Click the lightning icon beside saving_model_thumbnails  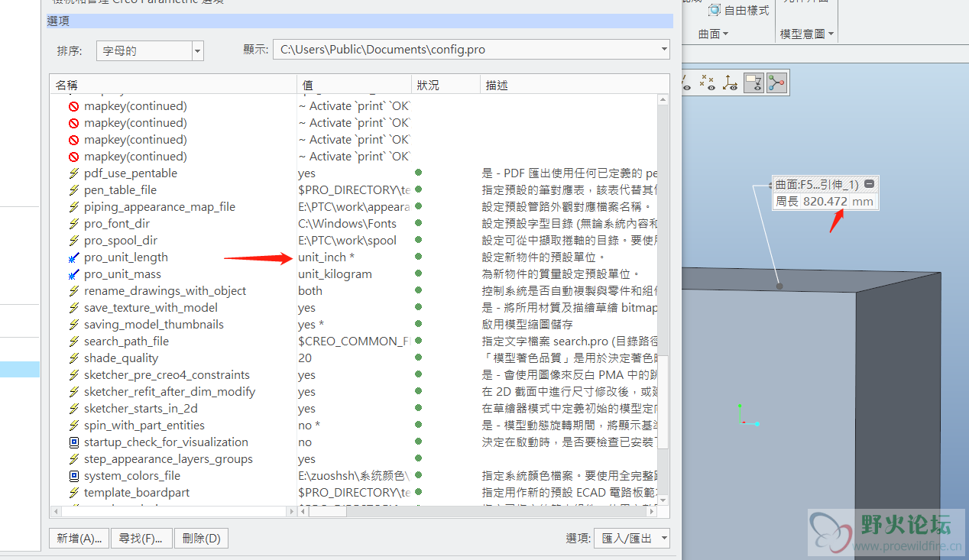coord(74,325)
